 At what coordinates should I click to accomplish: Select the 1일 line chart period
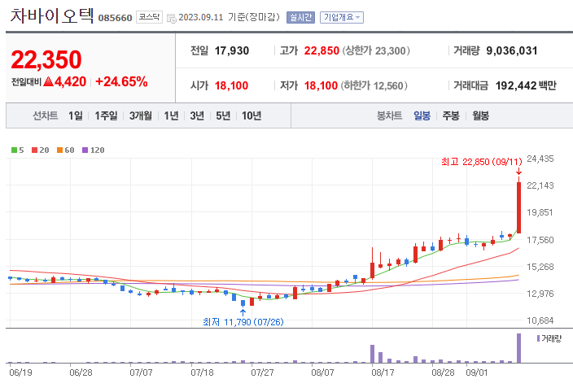click(76, 115)
